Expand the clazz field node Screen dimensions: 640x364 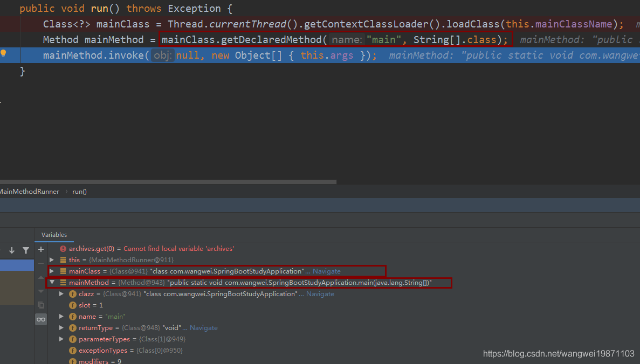coord(61,294)
